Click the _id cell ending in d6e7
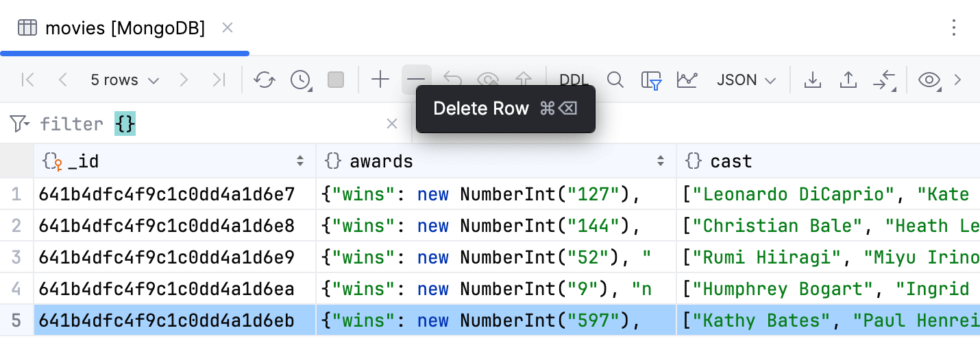Image resolution: width=980 pixels, height=350 pixels. click(x=175, y=194)
